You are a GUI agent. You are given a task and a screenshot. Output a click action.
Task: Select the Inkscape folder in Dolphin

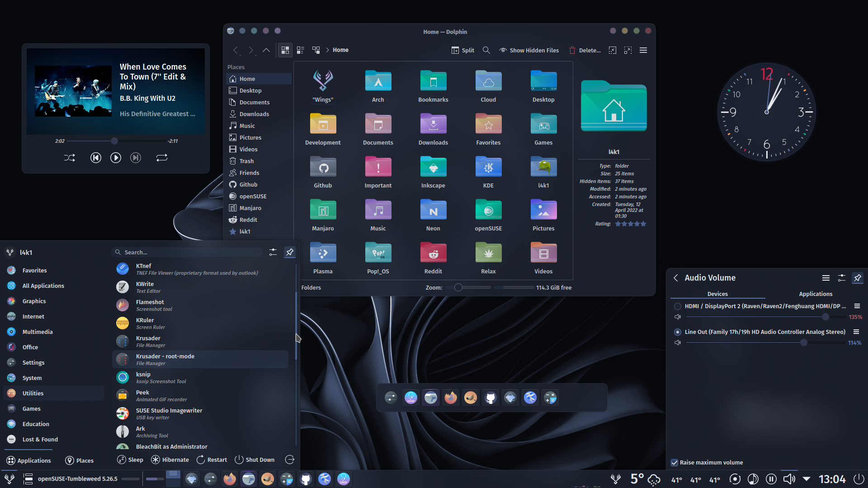coord(433,172)
